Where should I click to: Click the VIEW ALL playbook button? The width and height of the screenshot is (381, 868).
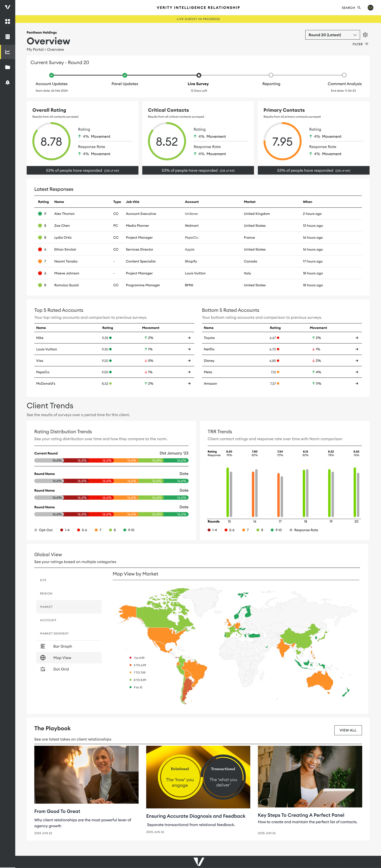(x=348, y=730)
